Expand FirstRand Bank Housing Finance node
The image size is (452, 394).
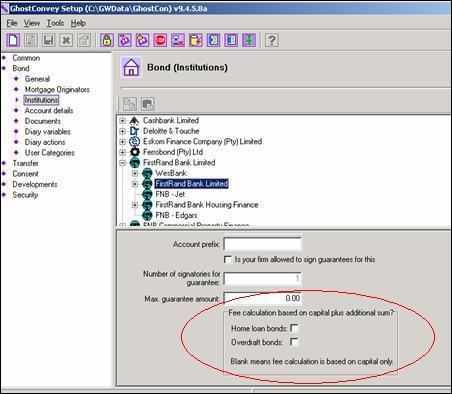135,205
